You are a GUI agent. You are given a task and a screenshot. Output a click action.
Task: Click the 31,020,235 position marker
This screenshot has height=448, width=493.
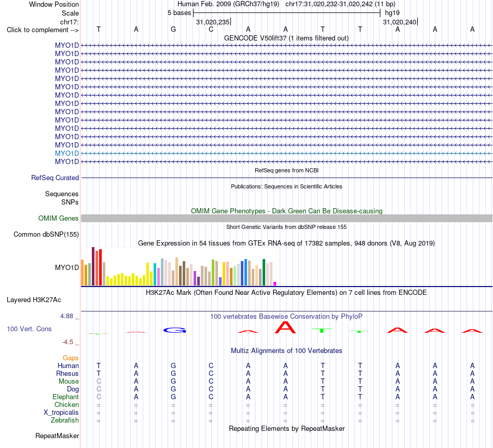click(x=213, y=22)
